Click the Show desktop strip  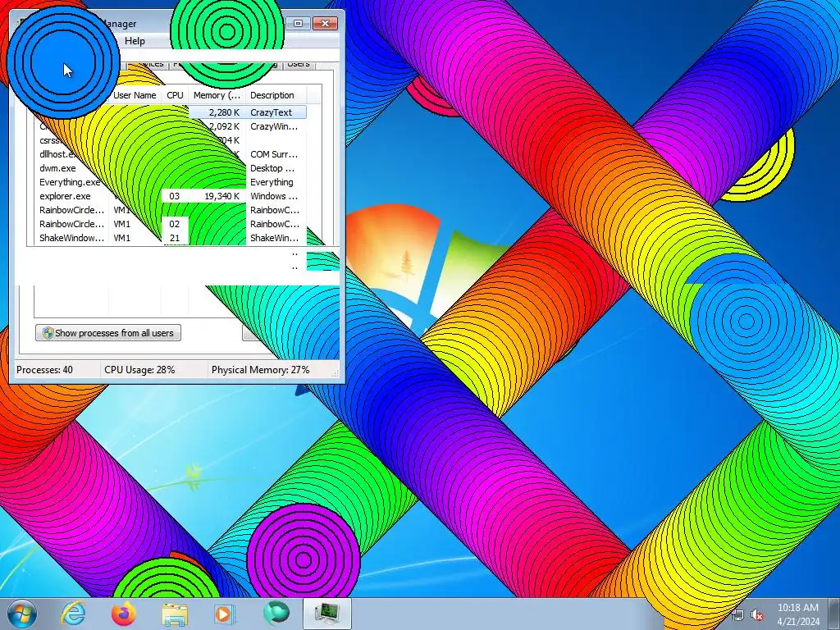[x=833, y=614]
